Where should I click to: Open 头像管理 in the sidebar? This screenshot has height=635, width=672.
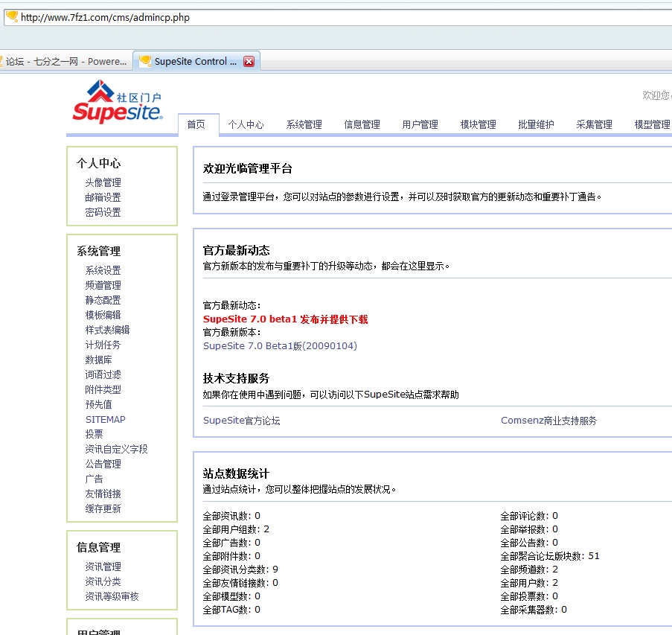tap(103, 182)
